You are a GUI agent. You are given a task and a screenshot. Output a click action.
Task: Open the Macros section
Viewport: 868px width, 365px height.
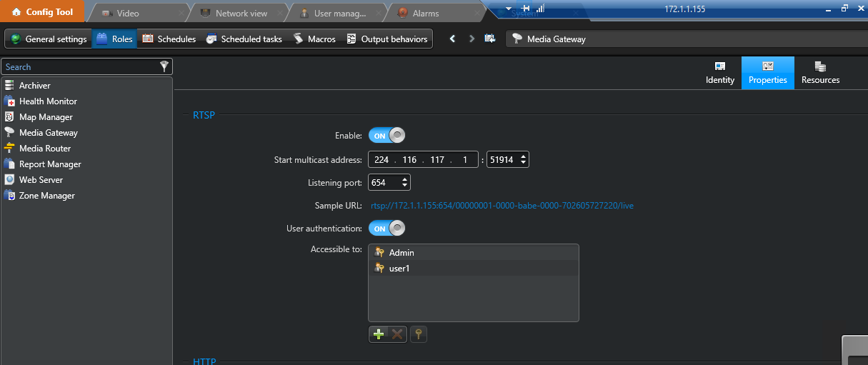(x=314, y=39)
